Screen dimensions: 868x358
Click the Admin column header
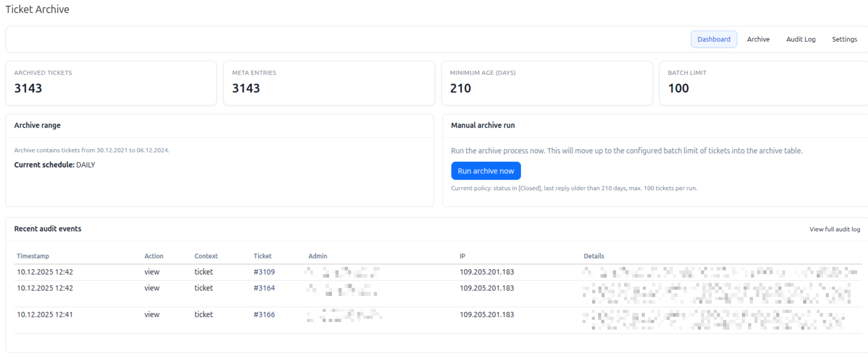tap(317, 256)
